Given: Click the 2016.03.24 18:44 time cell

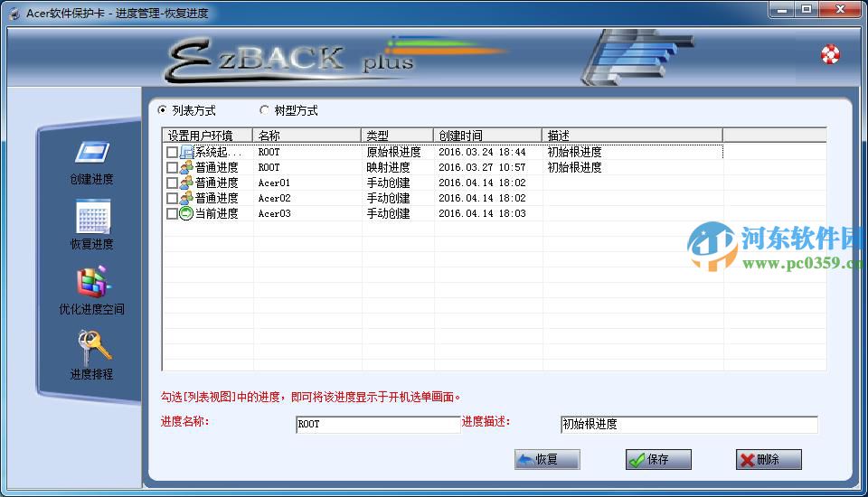Looking at the screenshot, I should click(482, 152).
